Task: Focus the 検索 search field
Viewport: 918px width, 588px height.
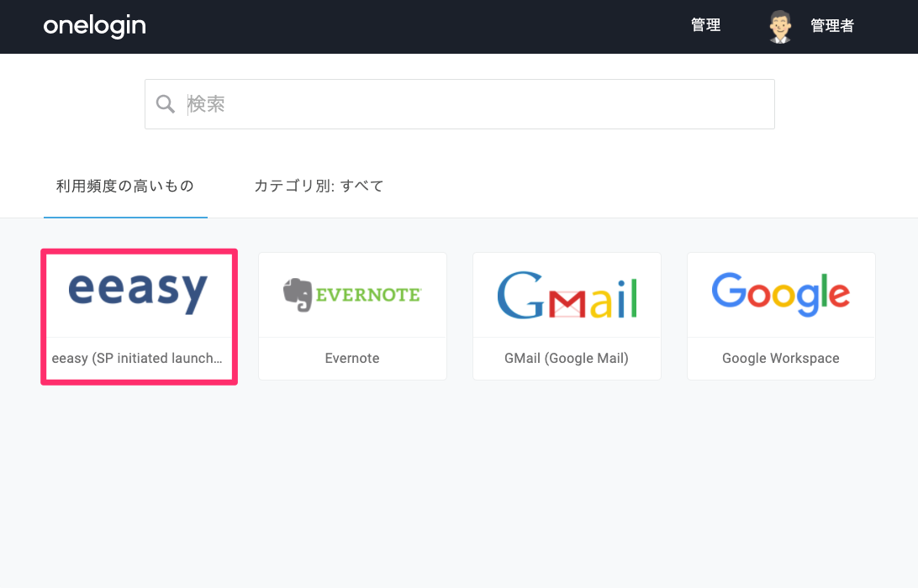Action: pyautogui.click(x=460, y=104)
